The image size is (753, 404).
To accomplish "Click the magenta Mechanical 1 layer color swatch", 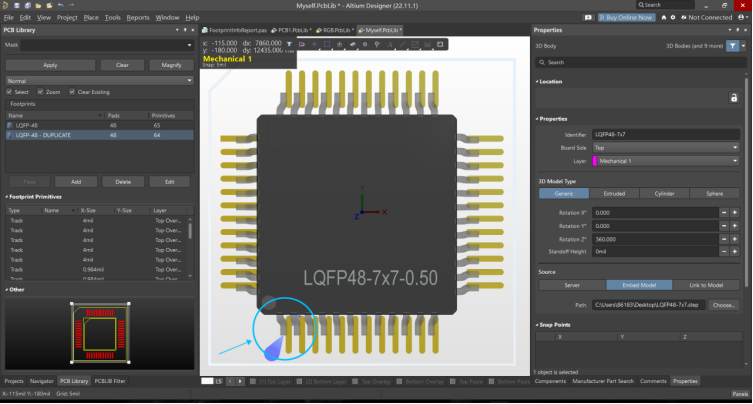I will click(x=596, y=160).
